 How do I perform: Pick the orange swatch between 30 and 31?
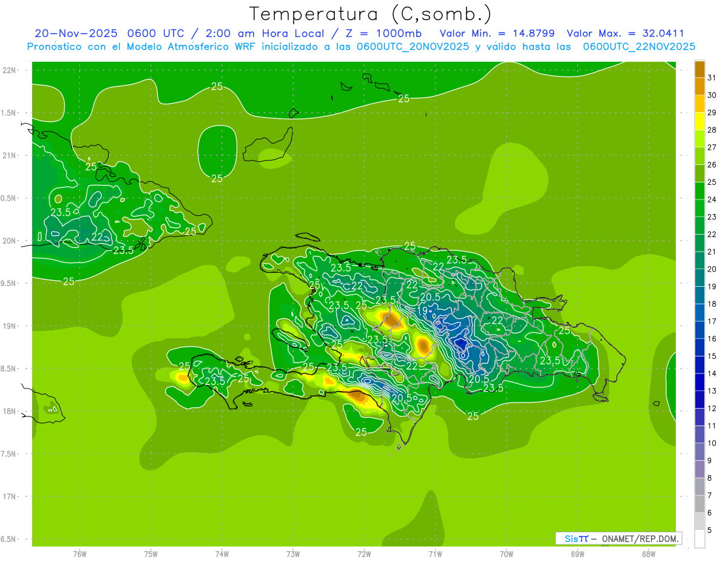tap(699, 85)
